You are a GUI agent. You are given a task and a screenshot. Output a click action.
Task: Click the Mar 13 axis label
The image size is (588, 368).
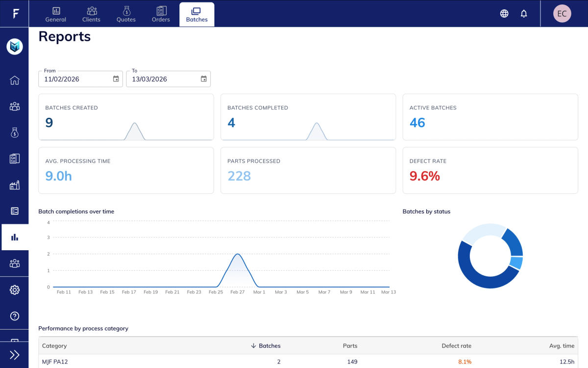[389, 292]
